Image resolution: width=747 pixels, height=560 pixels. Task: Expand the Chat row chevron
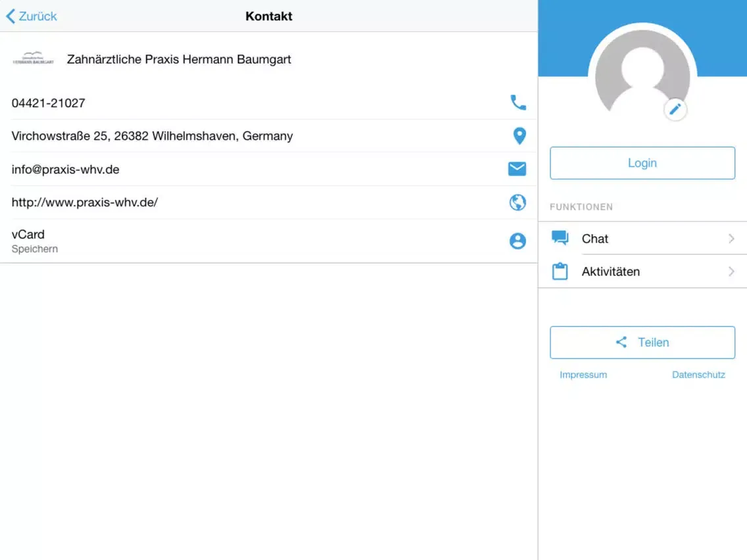731,238
